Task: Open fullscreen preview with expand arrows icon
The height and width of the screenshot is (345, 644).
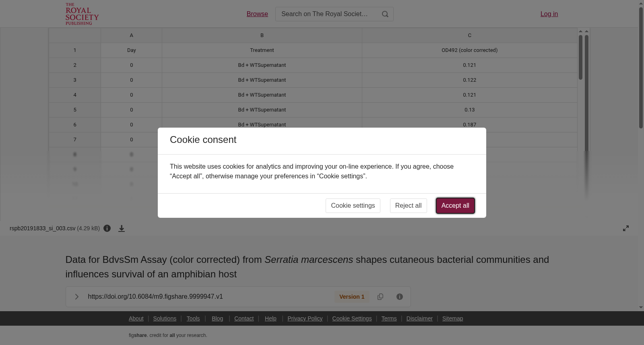Action: click(626, 228)
